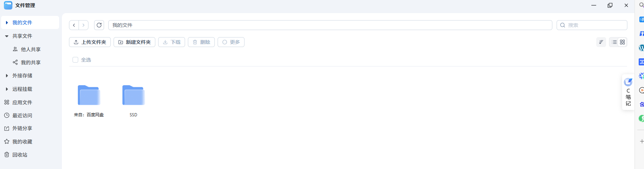Switch to grid view
Image resolution: width=644 pixels, height=169 pixels.
click(622, 42)
